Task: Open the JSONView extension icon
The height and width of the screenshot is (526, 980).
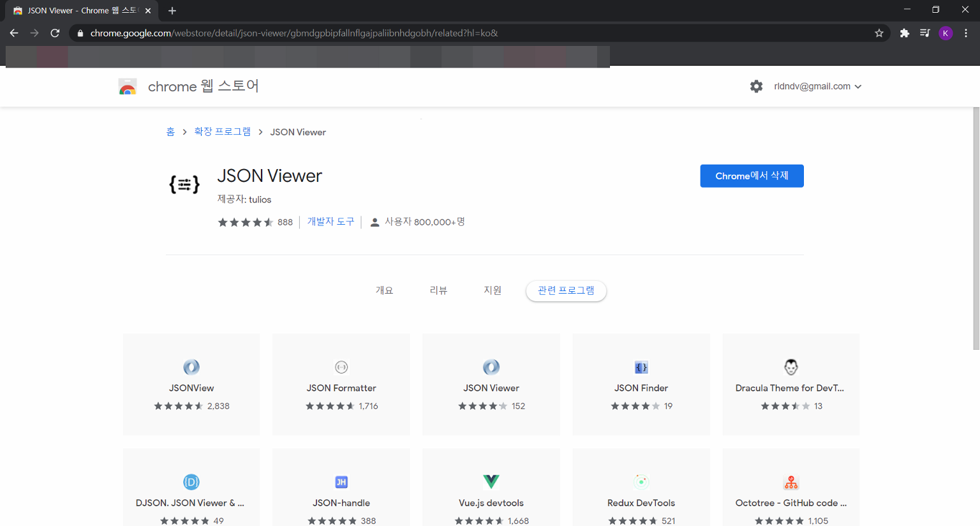Action: 191,367
